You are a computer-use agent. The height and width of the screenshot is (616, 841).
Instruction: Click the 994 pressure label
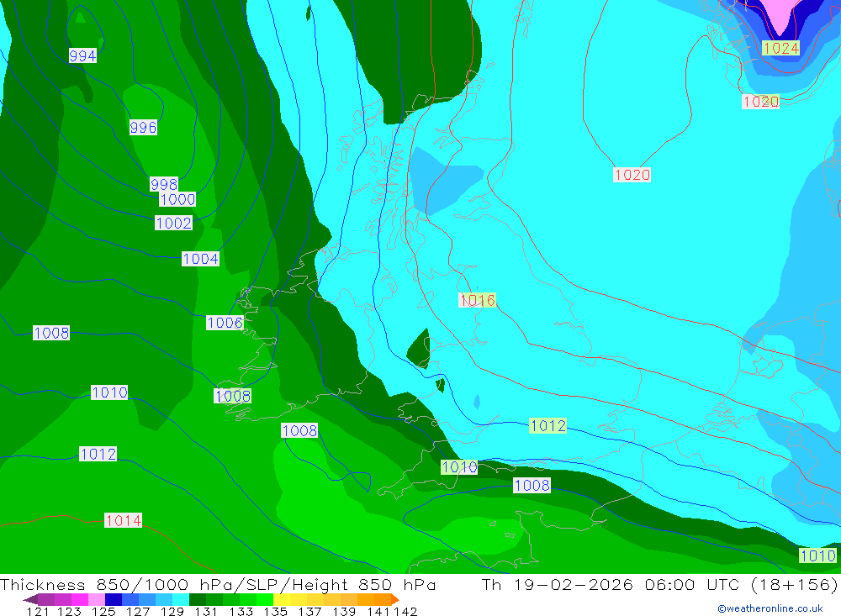point(82,55)
